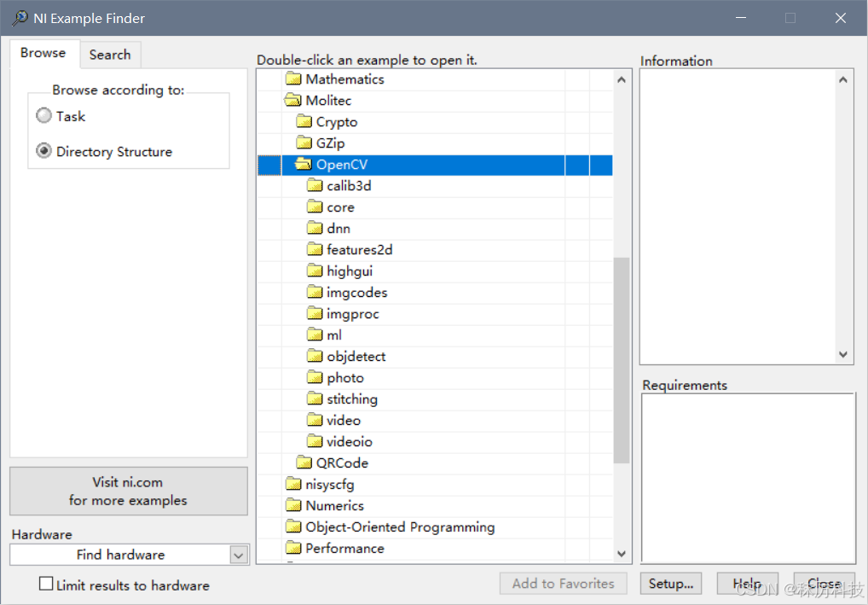The width and height of the screenshot is (868, 605).
Task: Click the Information pane scroll down arrow
Action: coord(843,355)
